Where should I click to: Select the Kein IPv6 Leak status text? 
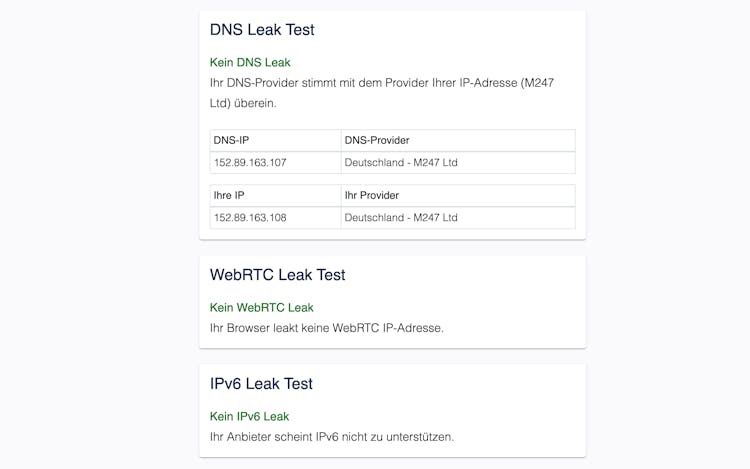tap(249, 416)
